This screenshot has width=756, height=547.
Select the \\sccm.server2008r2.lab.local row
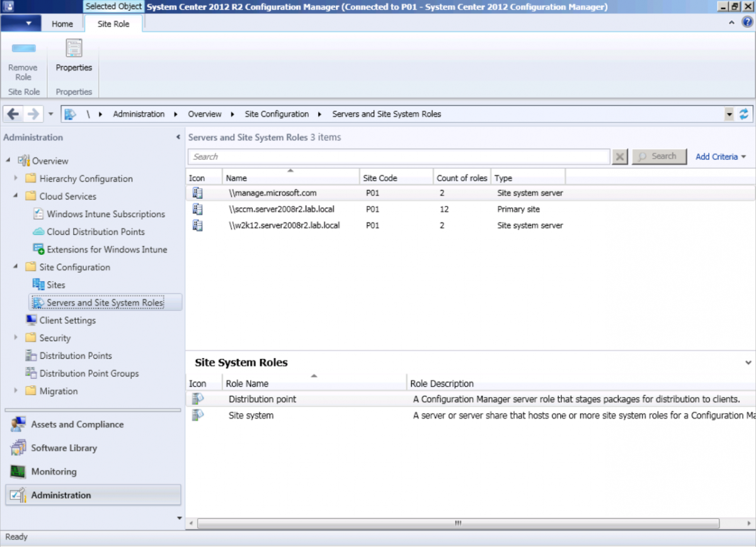471,209
